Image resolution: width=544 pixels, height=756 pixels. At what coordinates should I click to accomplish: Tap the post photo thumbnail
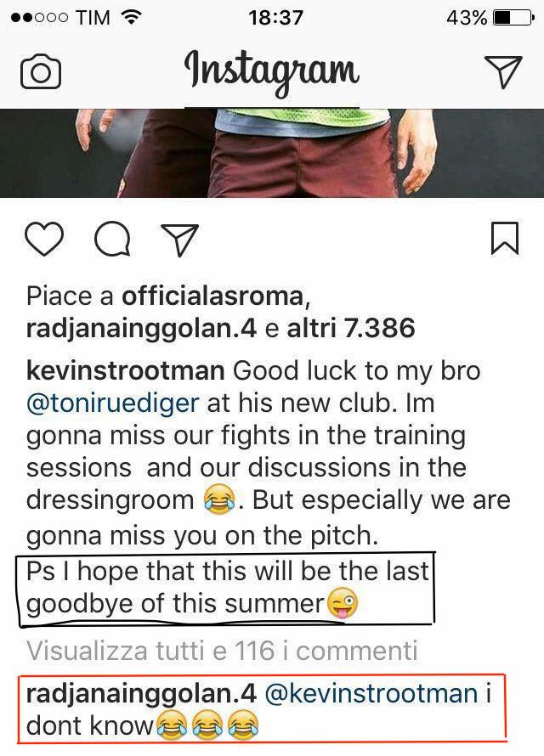click(272, 153)
